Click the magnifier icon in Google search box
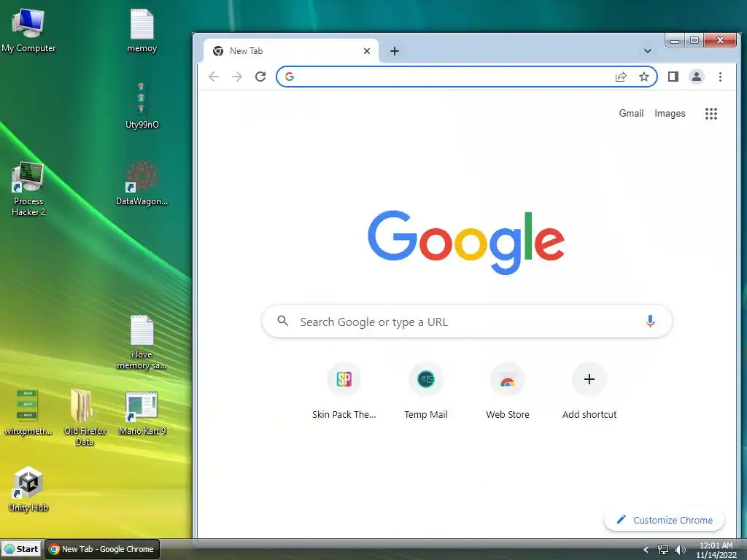 [283, 321]
